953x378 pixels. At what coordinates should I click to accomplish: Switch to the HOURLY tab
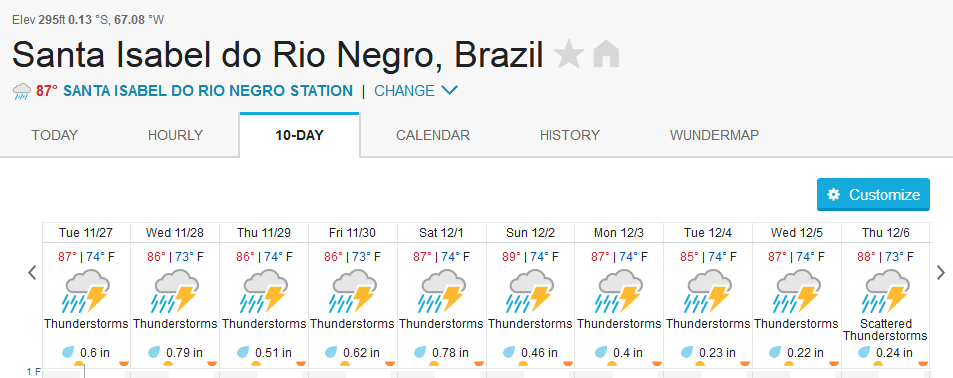click(175, 135)
